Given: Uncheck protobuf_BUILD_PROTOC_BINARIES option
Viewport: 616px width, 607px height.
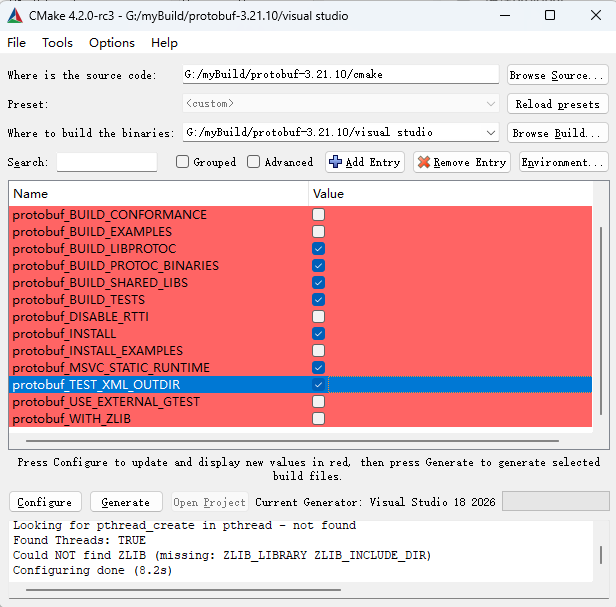Looking at the screenshot, I should (318, 266).
